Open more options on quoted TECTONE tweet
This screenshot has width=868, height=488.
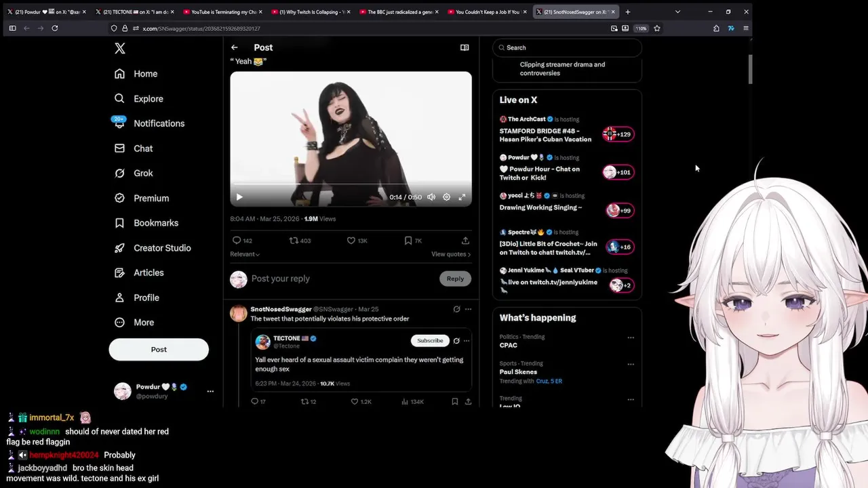467,340
